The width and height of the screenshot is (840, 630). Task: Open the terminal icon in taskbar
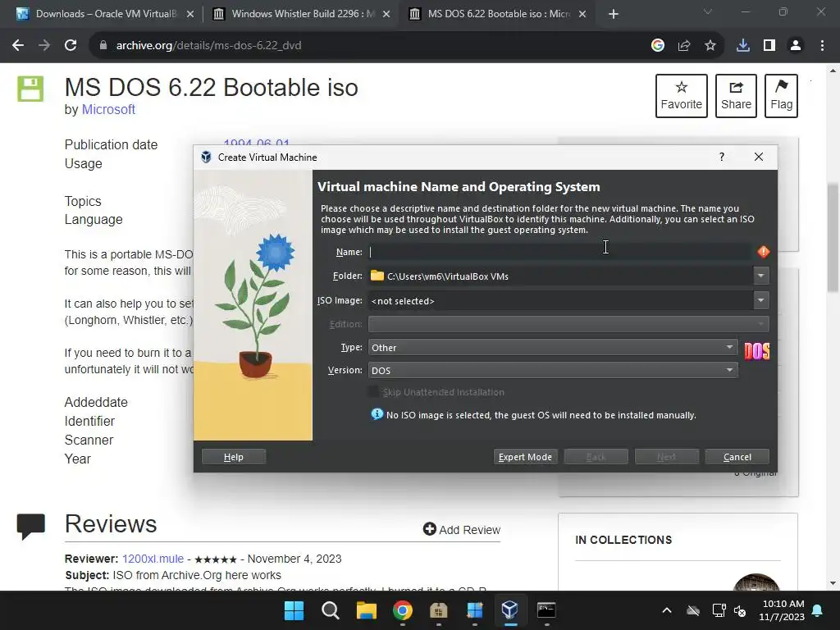click(546, 610)
